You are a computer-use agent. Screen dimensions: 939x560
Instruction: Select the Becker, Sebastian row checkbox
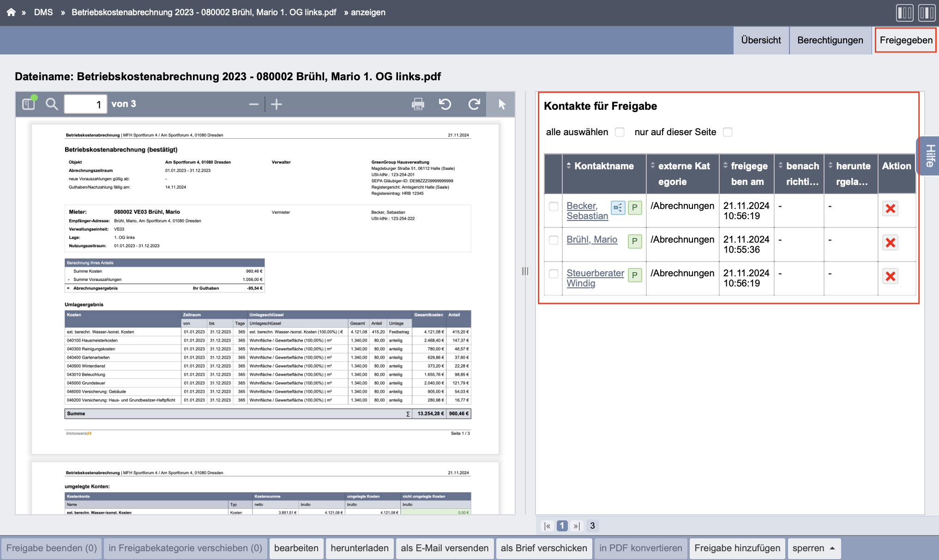554,206
